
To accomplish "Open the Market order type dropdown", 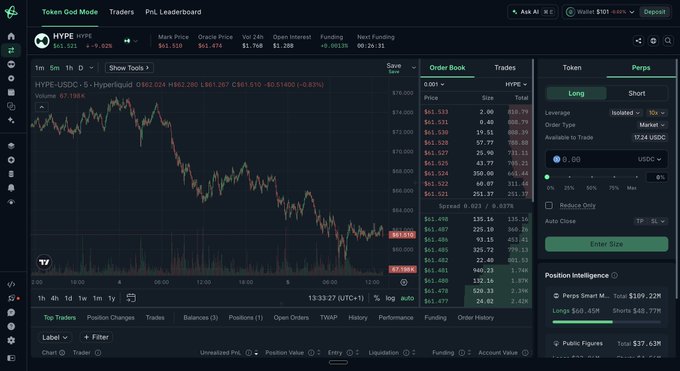I will click(x=651, y=125).
